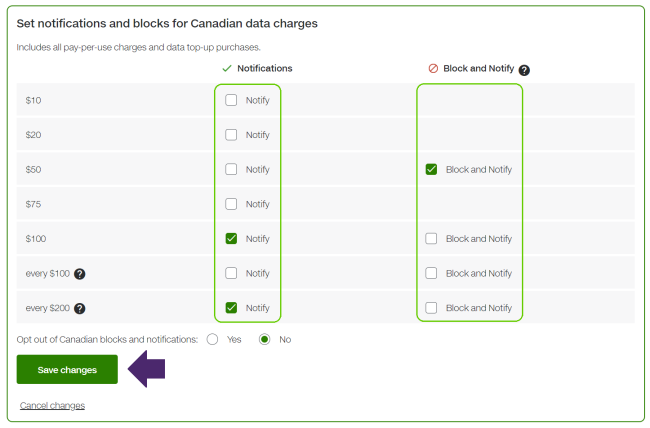Uncheck the $100 Notify checkbox
The image size is (650, 428).
tap(231, 239)
